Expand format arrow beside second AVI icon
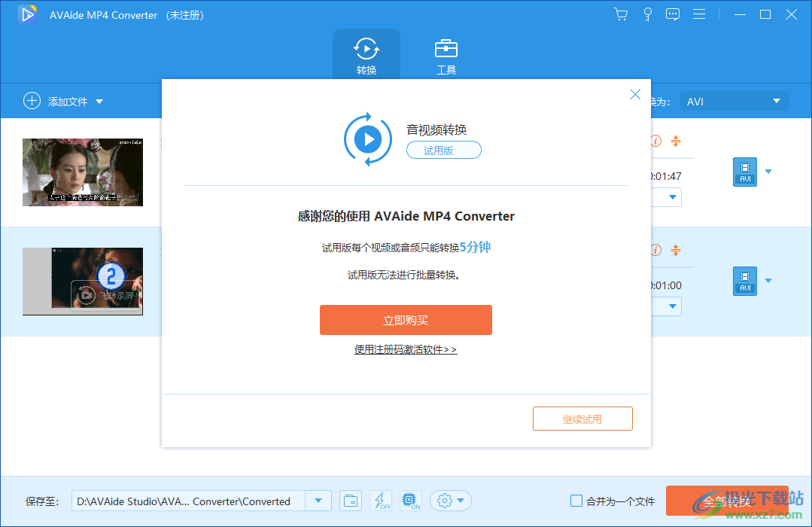The height and width of the screenshot is (527, 812). 768,281
